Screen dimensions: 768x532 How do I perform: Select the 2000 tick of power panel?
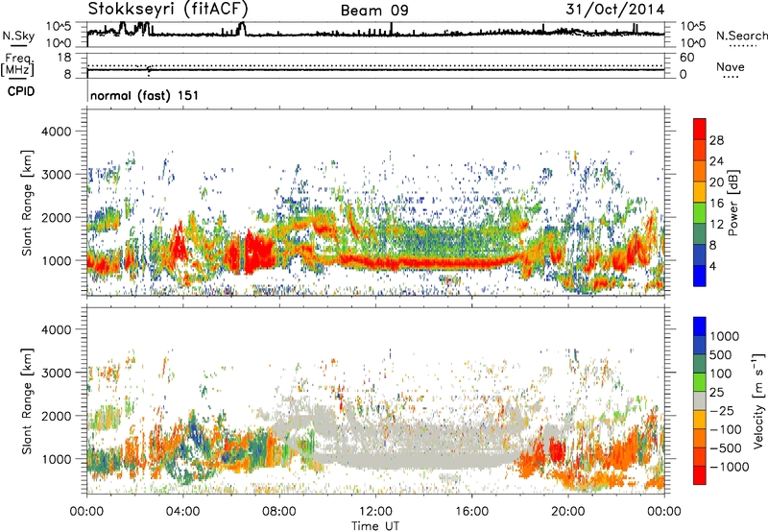pyautogui.click(x=56, y=217)
